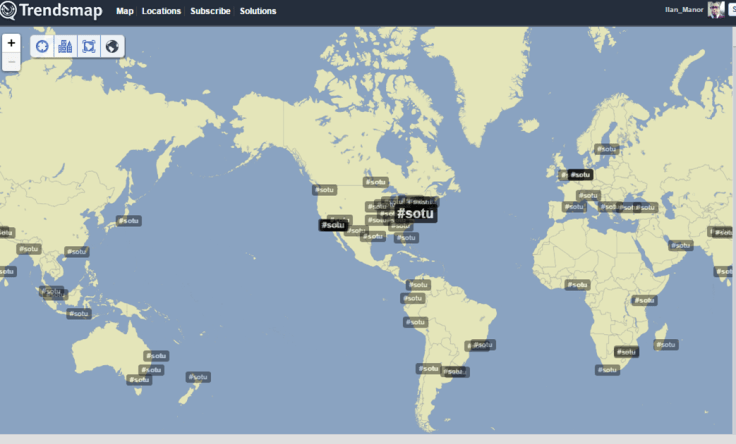Select the locate-me crosshair icon
The height and width of the screenshot is (444, 736).
click(42, 46)
